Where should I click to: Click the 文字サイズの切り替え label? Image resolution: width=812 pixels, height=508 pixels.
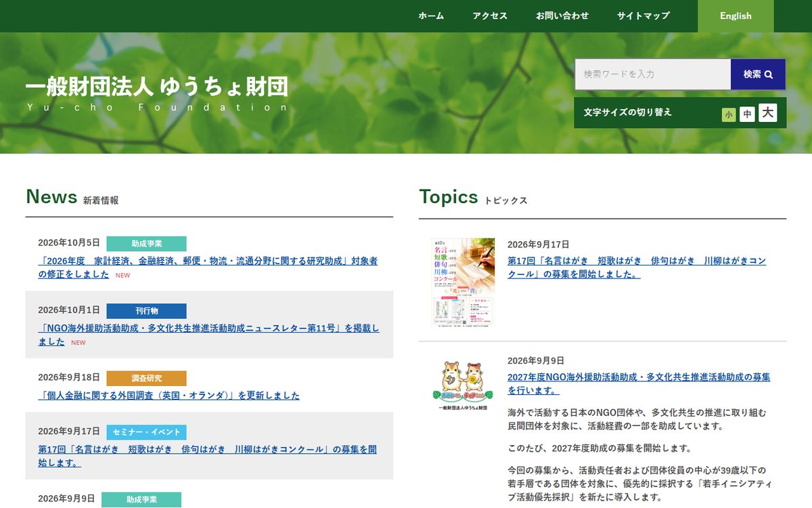click(x=628, y=112)
